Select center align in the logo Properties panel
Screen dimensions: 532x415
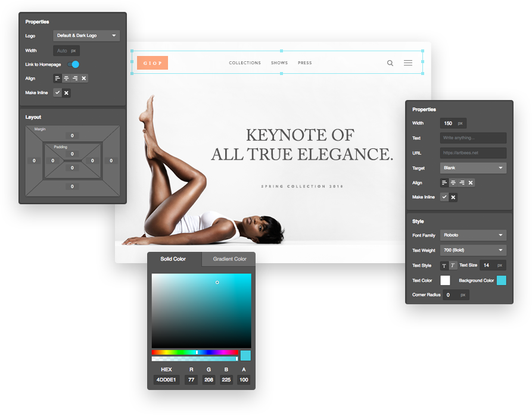click(66, 78)
